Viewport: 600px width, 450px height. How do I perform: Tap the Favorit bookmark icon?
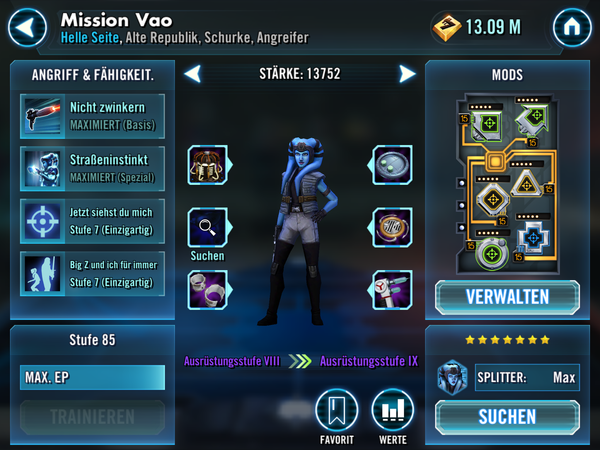tap(336, 410)
